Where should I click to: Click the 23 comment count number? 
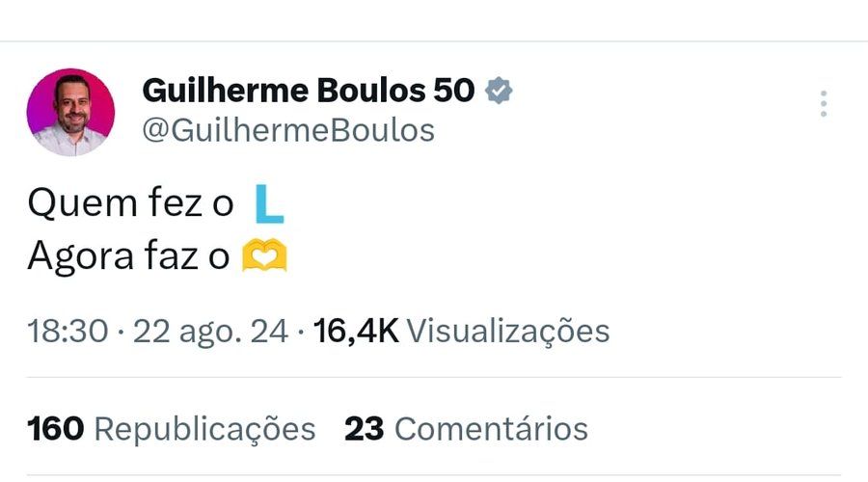(x=364, y=428)
